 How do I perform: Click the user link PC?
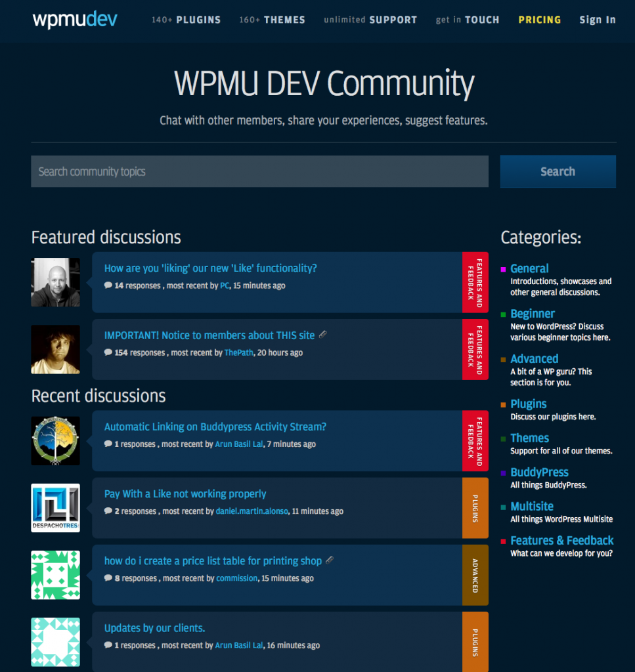click(x=225, y=285)
